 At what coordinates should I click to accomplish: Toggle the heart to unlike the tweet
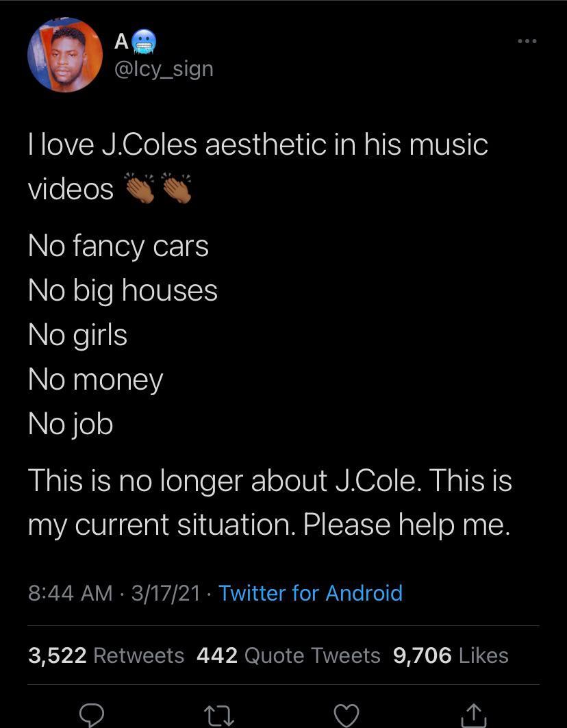coord(347,715)
